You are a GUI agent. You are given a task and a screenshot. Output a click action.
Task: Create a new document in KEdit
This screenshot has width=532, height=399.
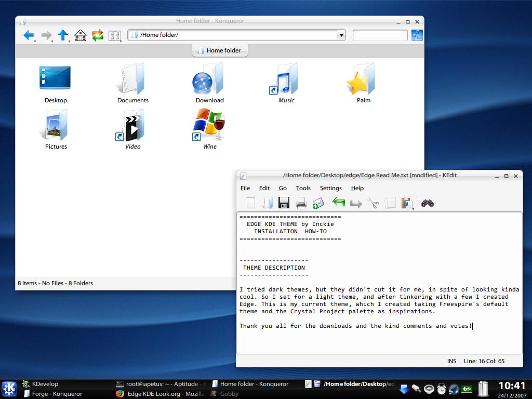point(250,203)
